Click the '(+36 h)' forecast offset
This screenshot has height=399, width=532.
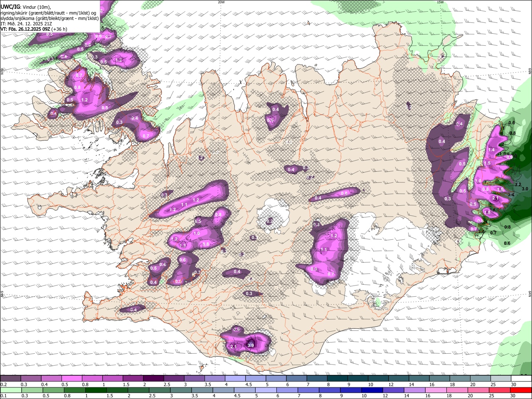(59, 29)
